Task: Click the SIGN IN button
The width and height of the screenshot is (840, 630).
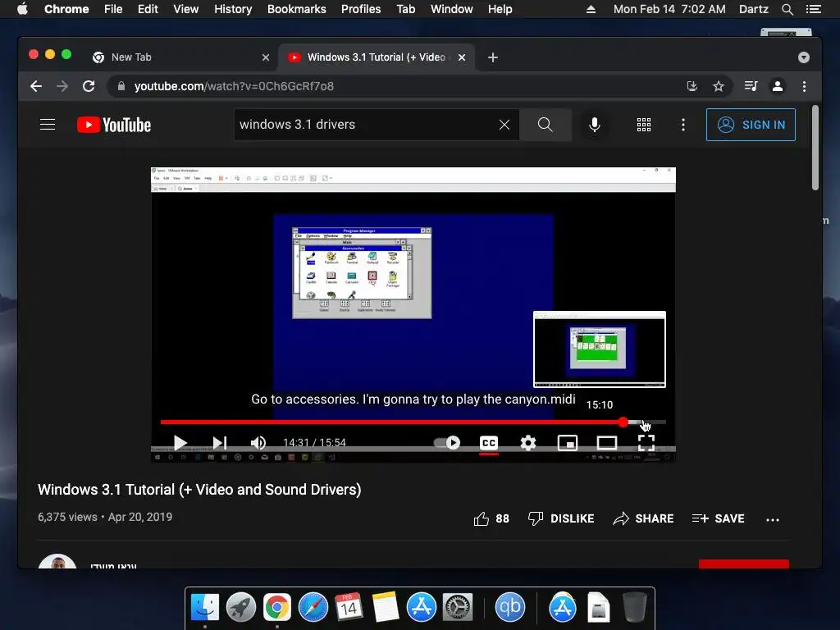Action: click(x=751, y=125)
